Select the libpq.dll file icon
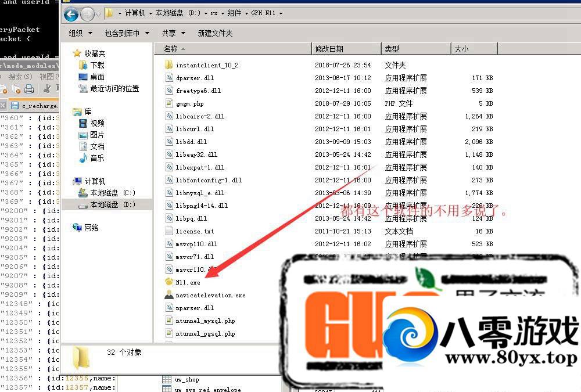This screenshot has width=581, height=392. tap(169, 218)
